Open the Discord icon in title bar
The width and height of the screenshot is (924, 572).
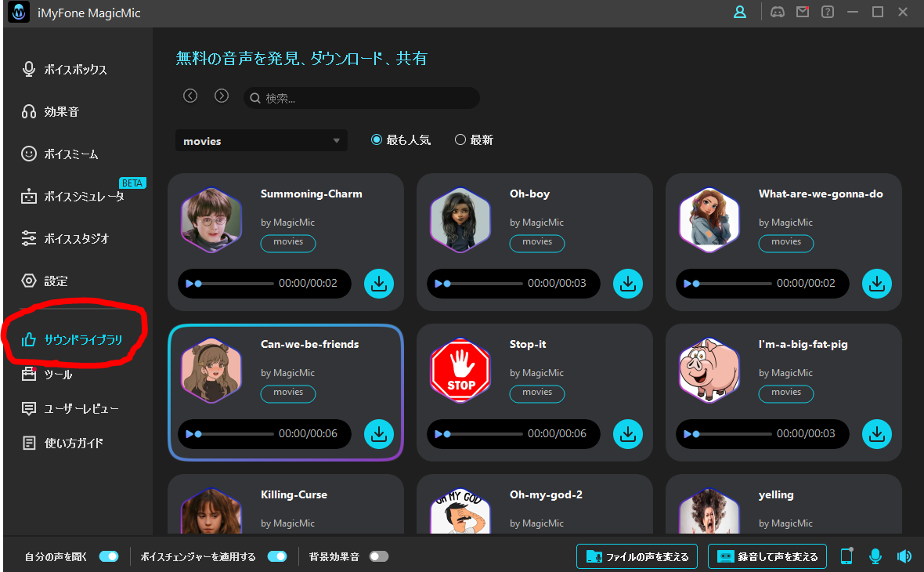778,13
